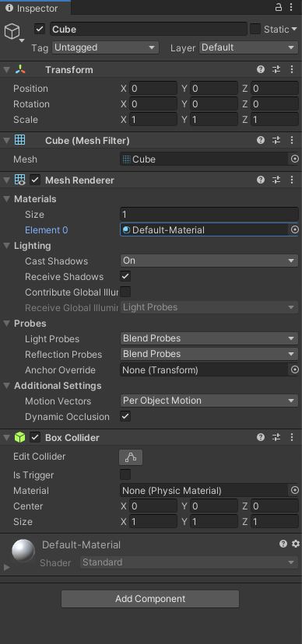302x644 pixels.
Task: Open Default-Material settings gear icon
Action: 296,544
